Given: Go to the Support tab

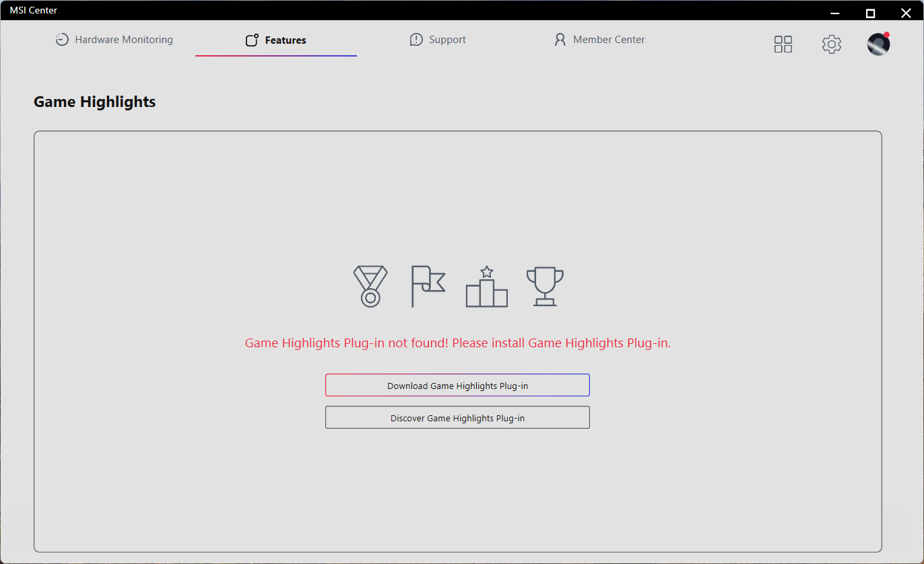Looking at the screenshot, I should tap(438, 40).
